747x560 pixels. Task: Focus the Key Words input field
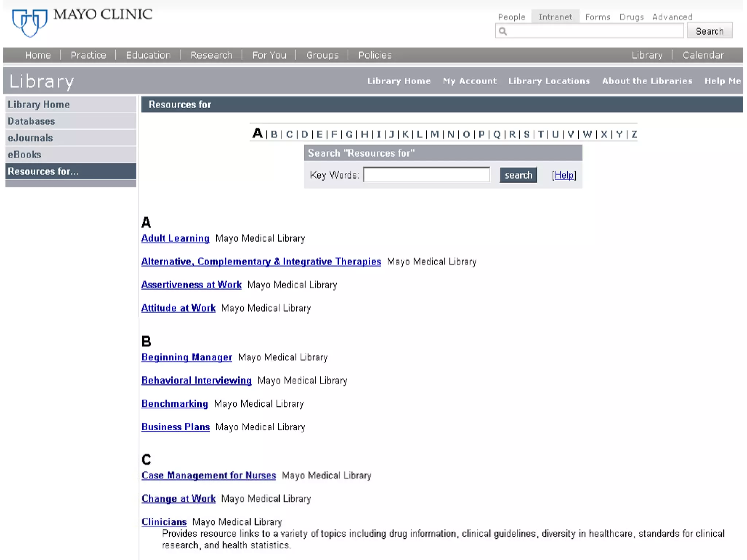(427, 175)
